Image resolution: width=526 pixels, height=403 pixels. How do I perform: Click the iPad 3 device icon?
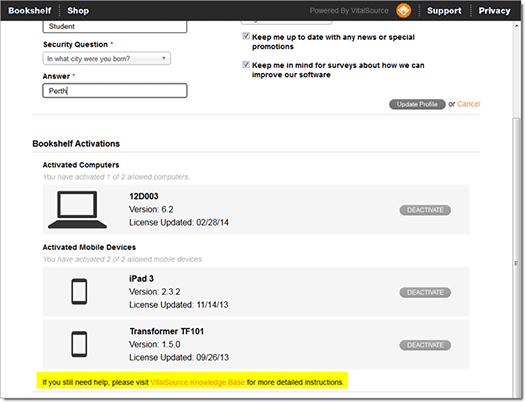pos(79,292)
